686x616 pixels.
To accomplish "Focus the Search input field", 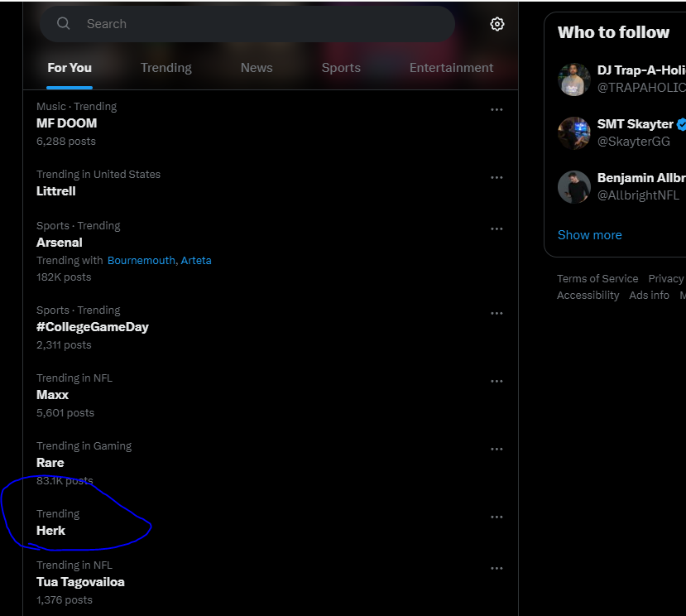I will click(x=247, y=24).
